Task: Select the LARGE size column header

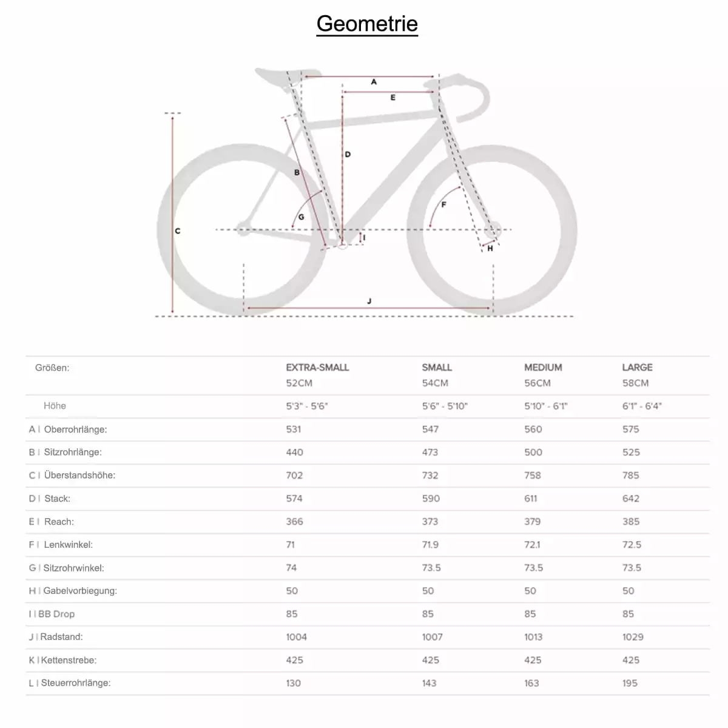Action: pyautogui.click(x=637, y=368)
